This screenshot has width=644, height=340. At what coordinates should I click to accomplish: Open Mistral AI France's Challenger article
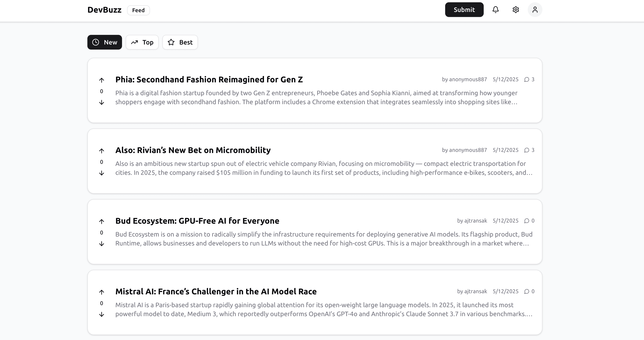pyautogui.click(x=216, y=291)
